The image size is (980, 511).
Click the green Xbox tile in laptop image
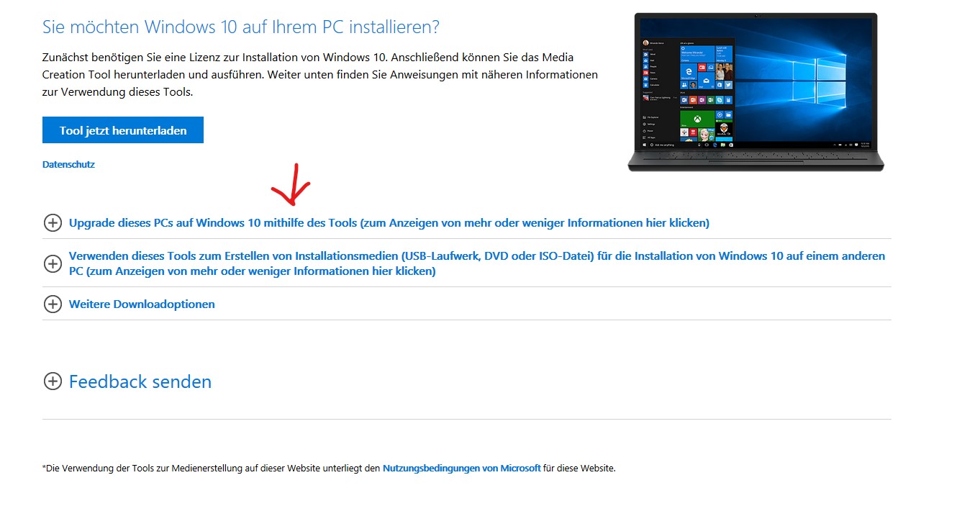coord(697,119)
